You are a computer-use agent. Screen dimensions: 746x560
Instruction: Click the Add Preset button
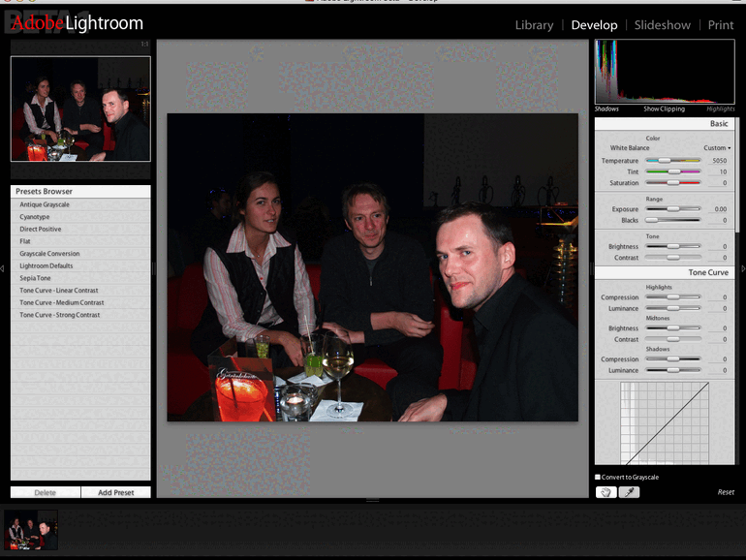(x=115, y=492)
